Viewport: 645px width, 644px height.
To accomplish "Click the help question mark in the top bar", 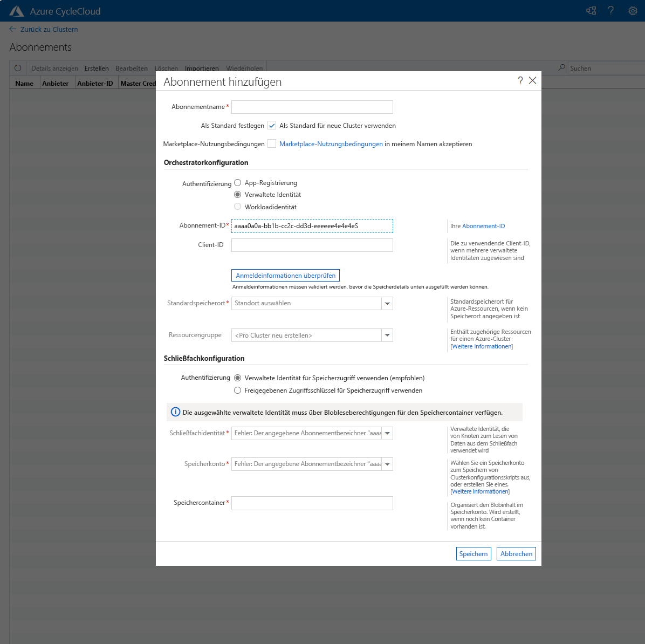I will pos(611,10).
